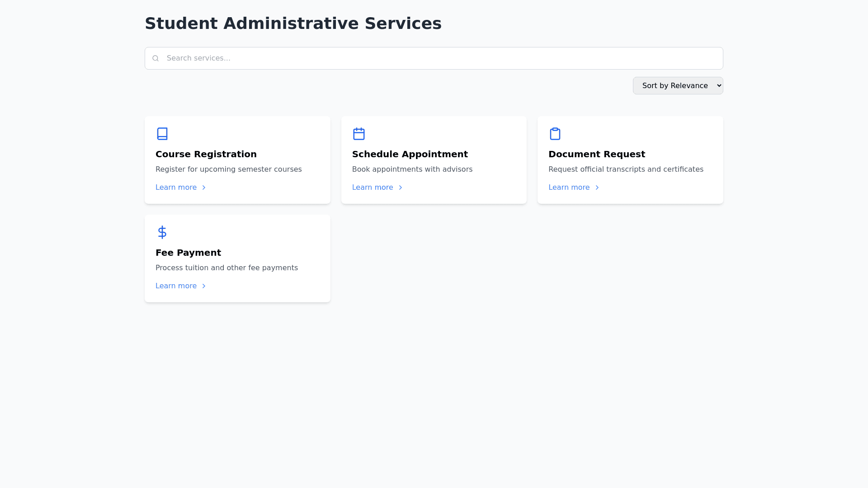Click chevron arrow beside Schedule Appointment Learn more

400,188
